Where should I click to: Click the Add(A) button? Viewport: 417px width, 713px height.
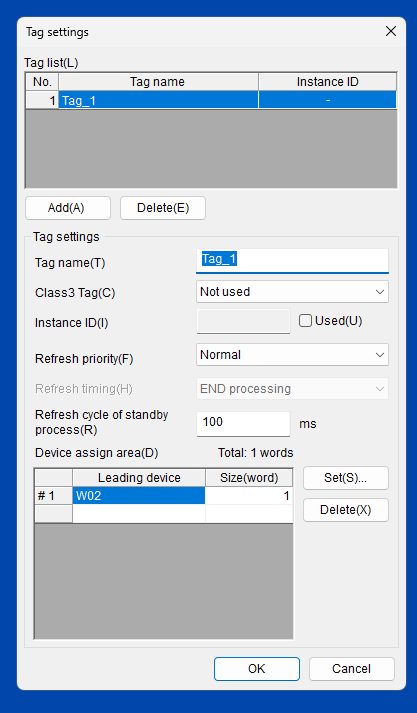68,208
